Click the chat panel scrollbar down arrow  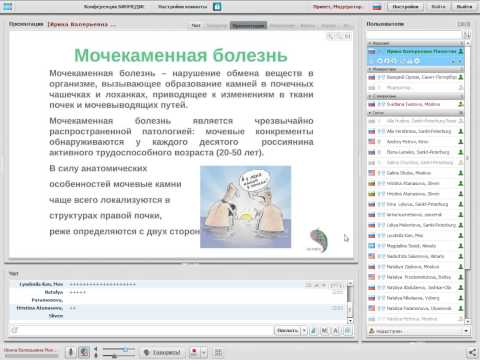click(x=350, y=321)
